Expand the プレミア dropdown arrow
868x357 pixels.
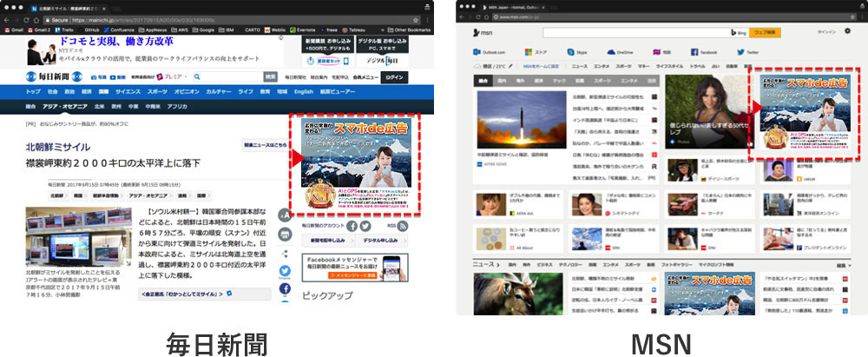pos(186,77)
